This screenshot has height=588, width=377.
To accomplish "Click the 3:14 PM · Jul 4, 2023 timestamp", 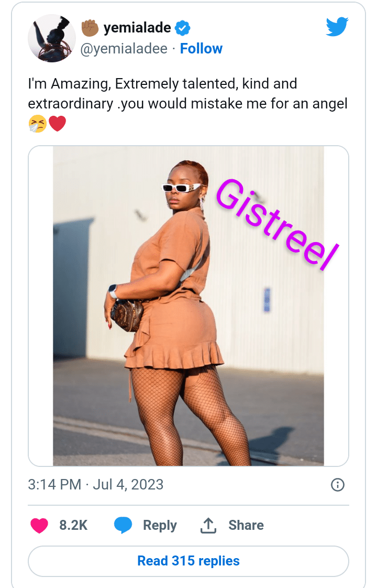I will coord(96,485).
